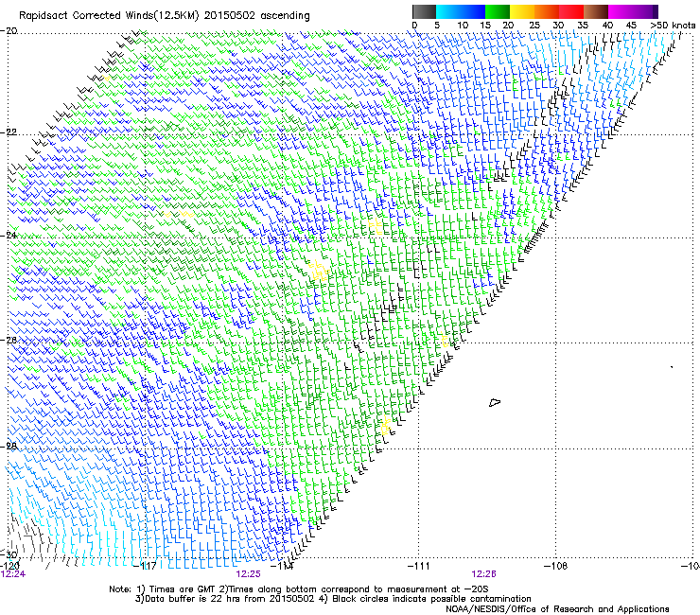
Task: Click the legend label '35'
Action: (x=583, y=26)
